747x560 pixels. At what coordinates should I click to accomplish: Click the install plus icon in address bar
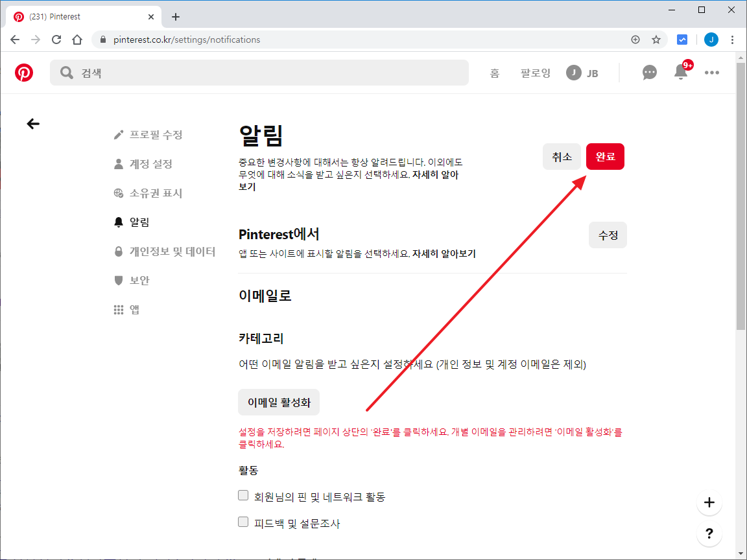(x=635, y=40)
